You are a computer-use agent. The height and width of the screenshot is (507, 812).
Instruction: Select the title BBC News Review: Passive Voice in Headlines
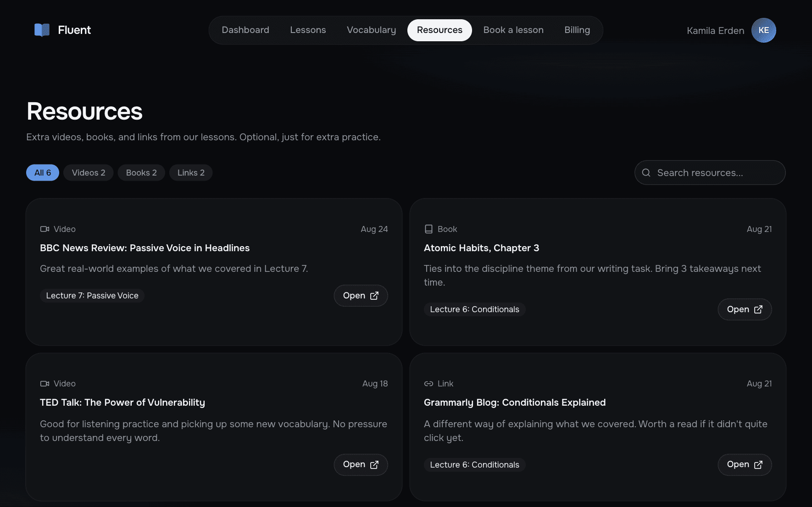145,248
